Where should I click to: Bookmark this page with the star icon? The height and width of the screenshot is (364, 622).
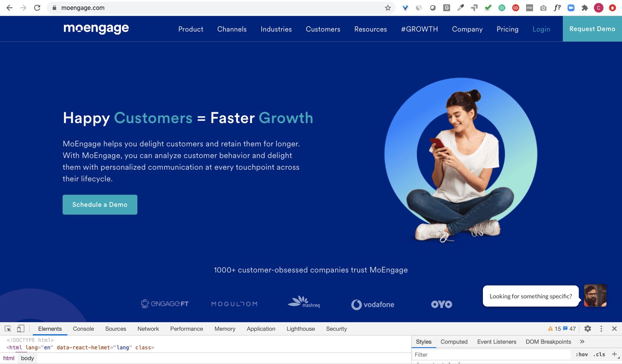tap(388, 8)
